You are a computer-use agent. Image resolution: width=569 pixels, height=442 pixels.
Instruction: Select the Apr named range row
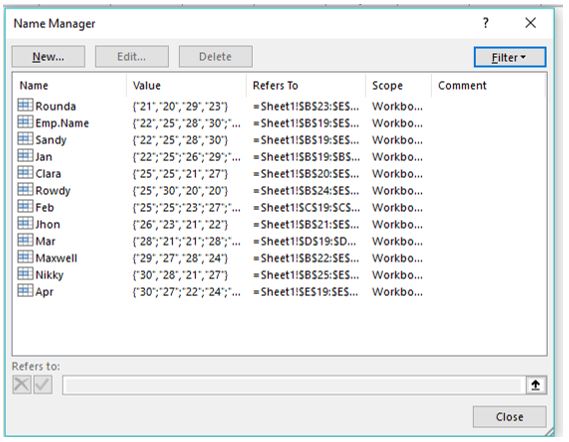pyautogui.click(x=279, y=291)
